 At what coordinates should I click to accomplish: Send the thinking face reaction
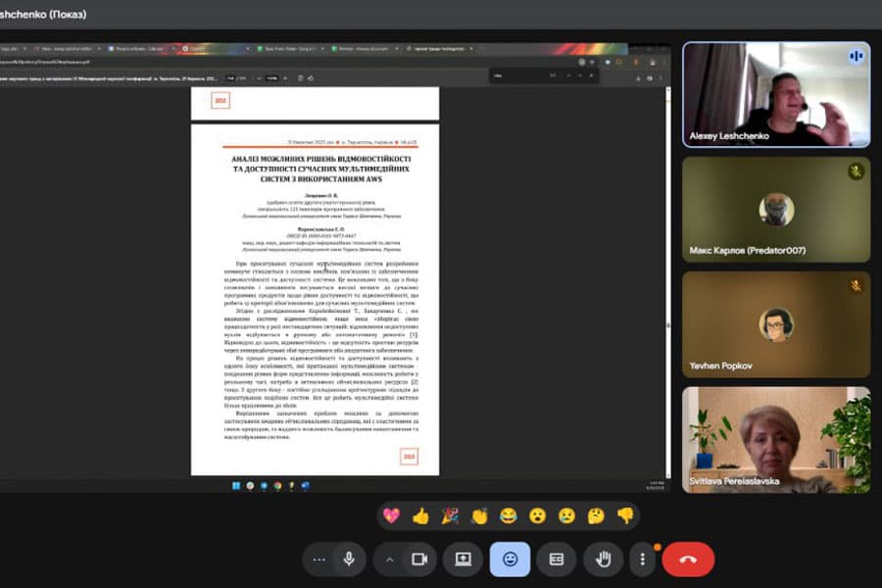tap(596, 515)
